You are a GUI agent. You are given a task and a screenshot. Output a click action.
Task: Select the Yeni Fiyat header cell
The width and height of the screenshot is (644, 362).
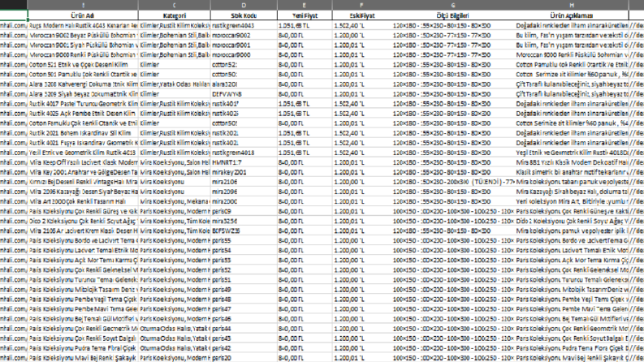click(x=305, y=15)
